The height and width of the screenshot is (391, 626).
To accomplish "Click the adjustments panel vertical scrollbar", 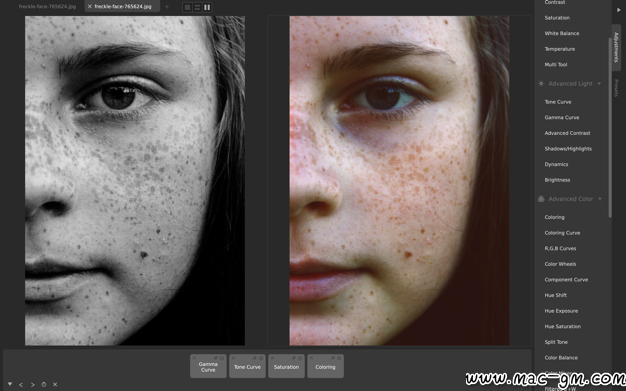I will (x=610, y=128).
